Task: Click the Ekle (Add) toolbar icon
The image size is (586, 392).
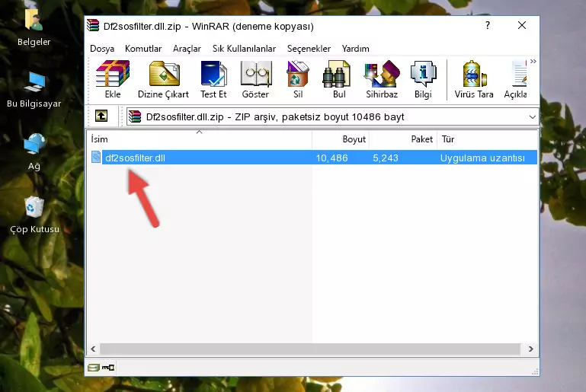Action: click(x=113, y=79)
